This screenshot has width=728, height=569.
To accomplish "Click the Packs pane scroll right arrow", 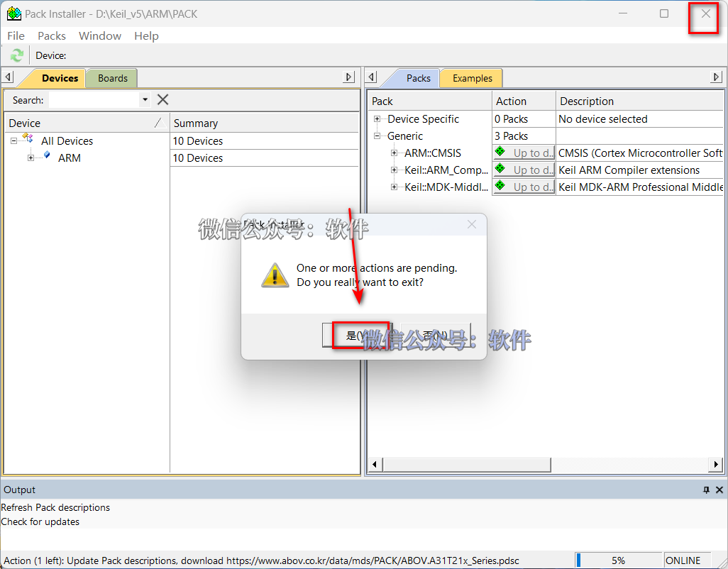I will (x=715, y=464).
